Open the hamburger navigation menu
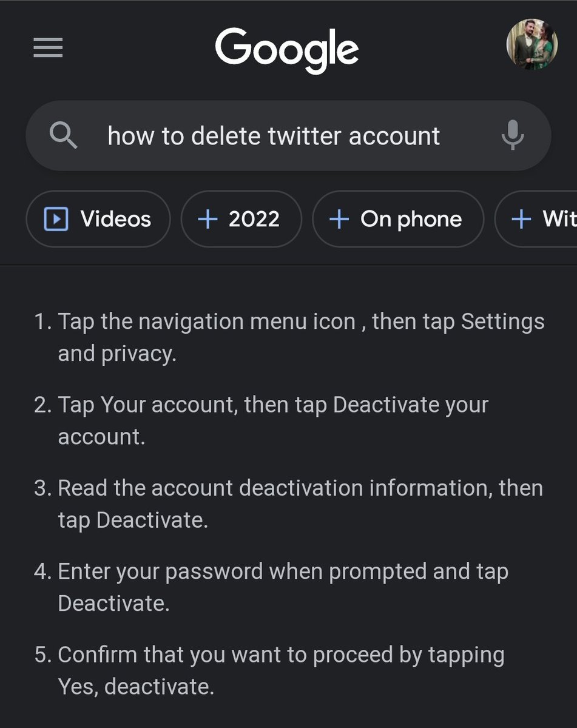The width and height of the screenshot is (577, 728). 48,47
